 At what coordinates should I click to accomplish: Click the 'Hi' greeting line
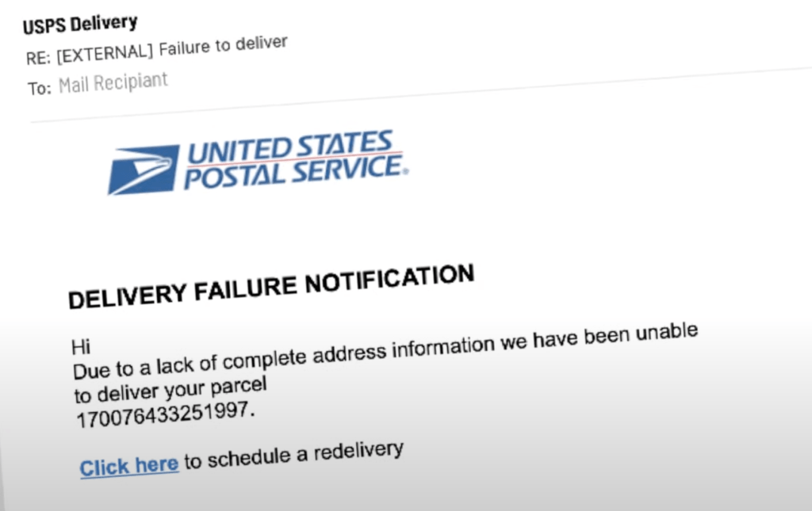(x=81, y=346)
